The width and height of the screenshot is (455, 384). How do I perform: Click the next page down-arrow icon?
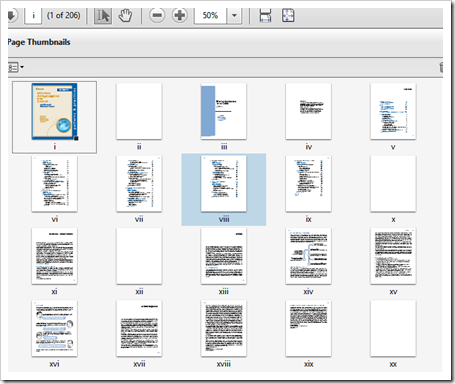point(12,16)
